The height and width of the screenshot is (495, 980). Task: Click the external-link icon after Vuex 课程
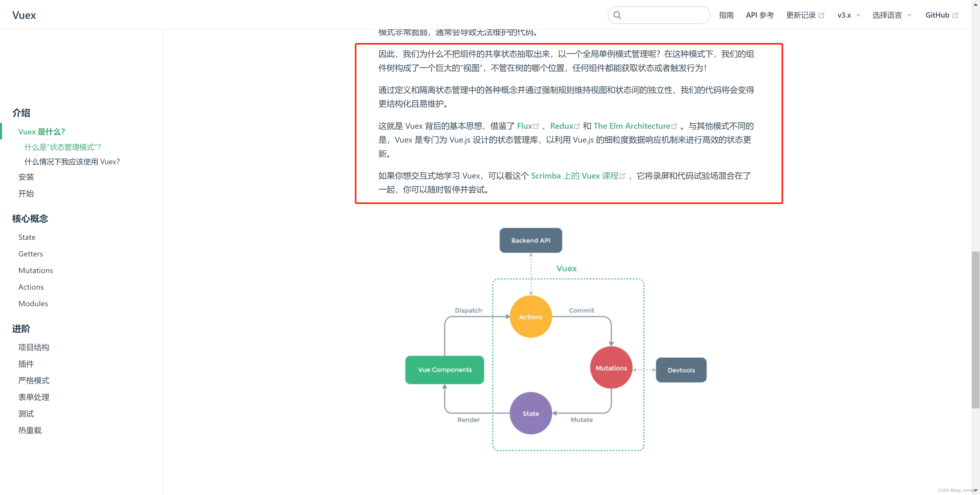622,176
